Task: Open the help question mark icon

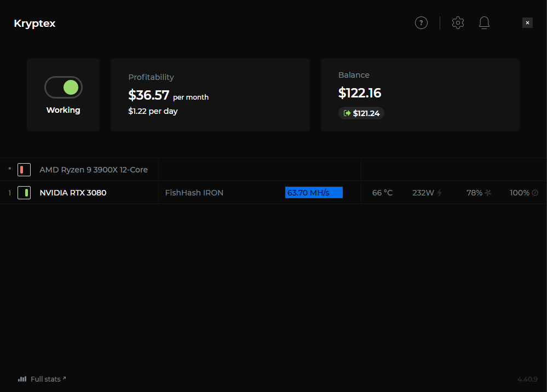Action: (421, 23)
